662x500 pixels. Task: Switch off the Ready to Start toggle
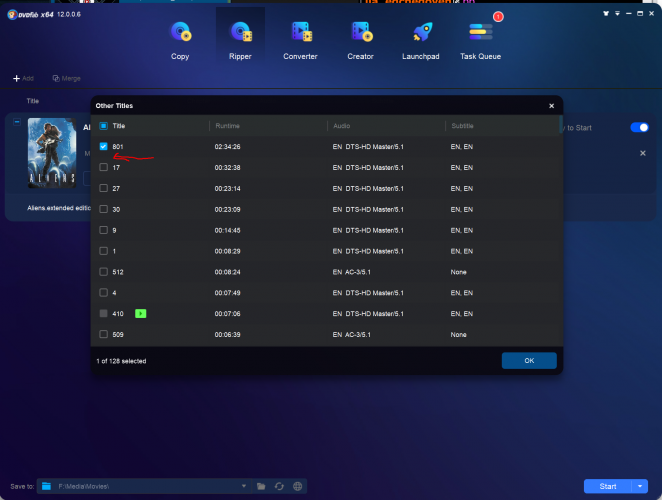tap(639, 127)
